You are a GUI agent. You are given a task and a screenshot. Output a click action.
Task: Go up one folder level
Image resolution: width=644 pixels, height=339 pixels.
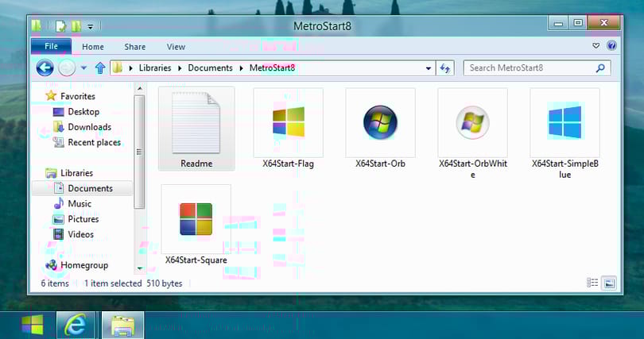[x=100, y=68]
